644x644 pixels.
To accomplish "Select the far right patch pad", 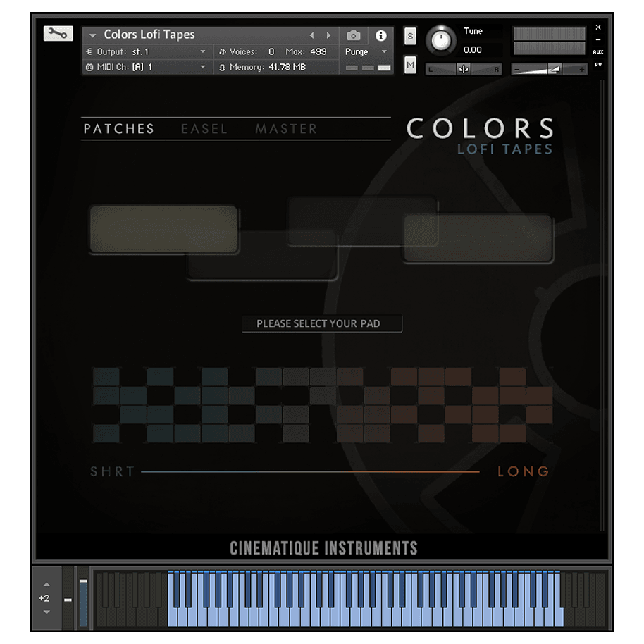I will click(x=478, y=238).
